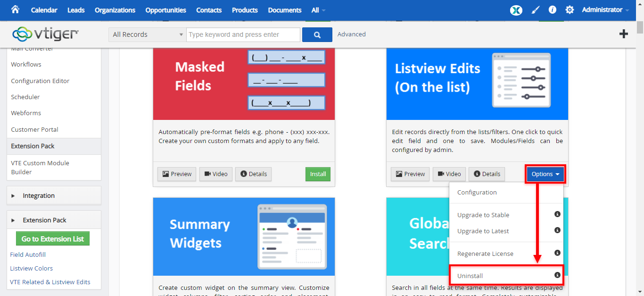This screenshot has width=644, height=296.
Task: Open the settings gear icon
Action: tap(570, 10)
